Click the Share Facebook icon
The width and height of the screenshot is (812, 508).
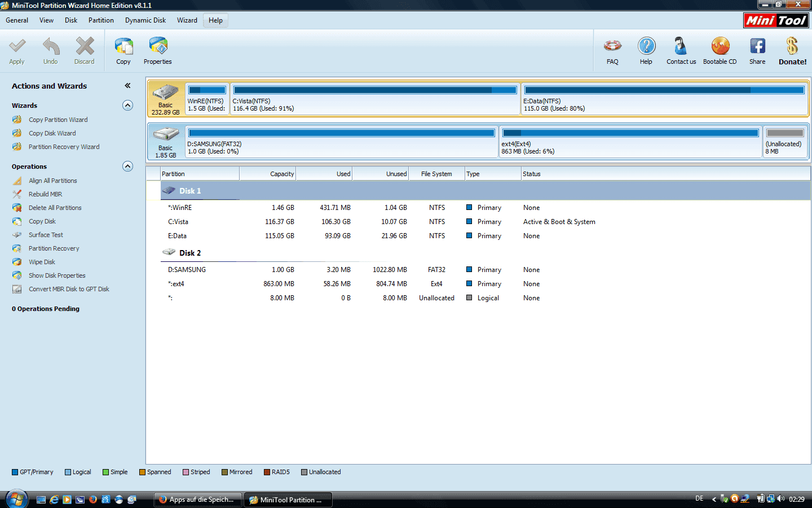point(757,46)
